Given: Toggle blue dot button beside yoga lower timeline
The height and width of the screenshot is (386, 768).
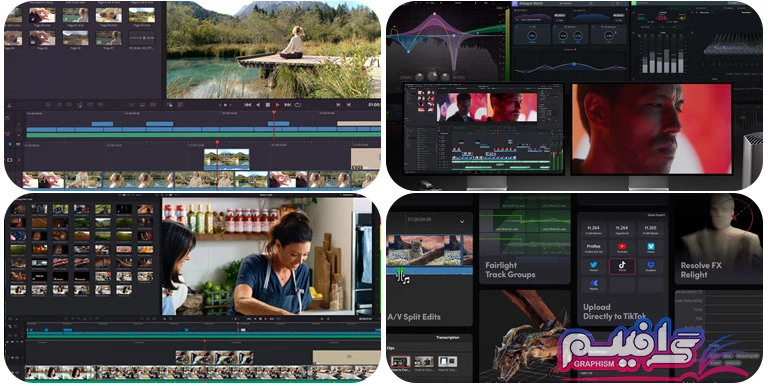Looking at the screenshot, I should pos(10,144).
